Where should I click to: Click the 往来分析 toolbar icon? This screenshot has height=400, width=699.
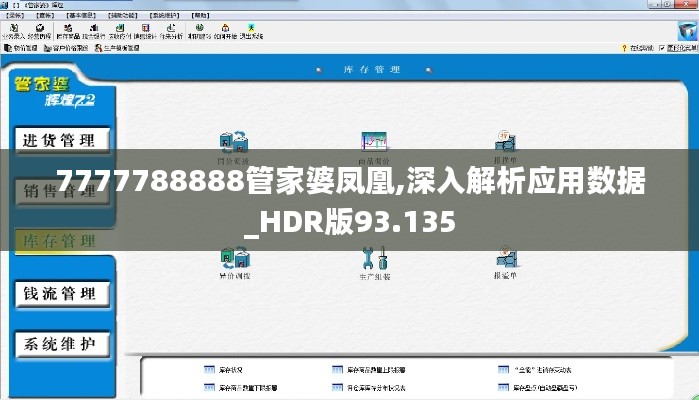tap(172, 32)
